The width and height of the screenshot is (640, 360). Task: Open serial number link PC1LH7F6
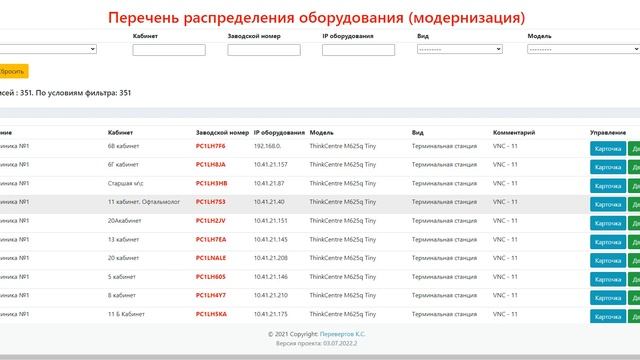click(x=211, y=146)
